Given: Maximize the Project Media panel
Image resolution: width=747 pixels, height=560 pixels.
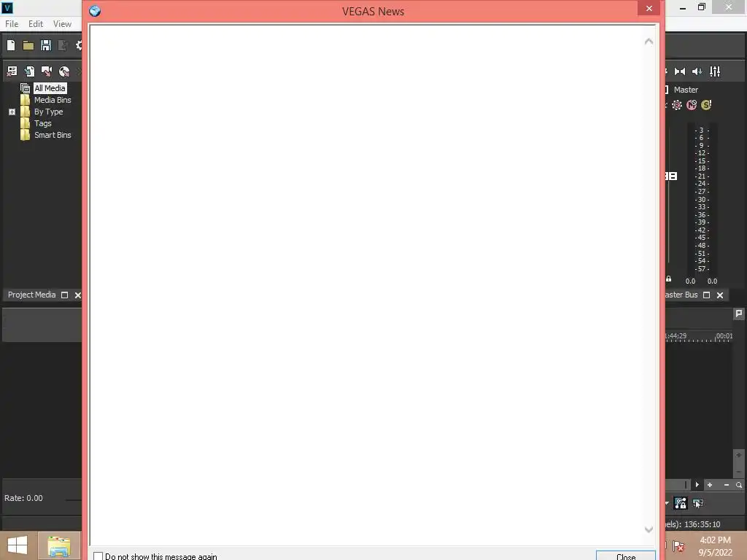Looking at the screenshot, I should [64, 295].
